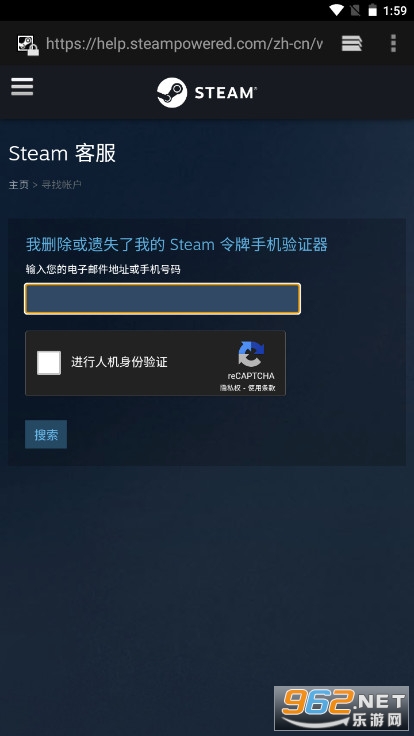Tap the battery icon in status bar
Viewport: 414px width, 736px height.
pos(372,10)
